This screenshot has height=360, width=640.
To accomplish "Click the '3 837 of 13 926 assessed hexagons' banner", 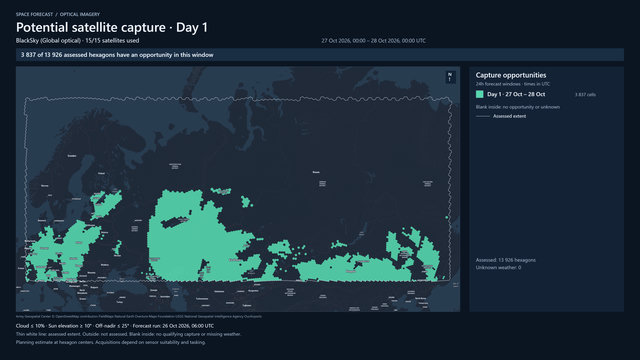I will tap(320, 55).
